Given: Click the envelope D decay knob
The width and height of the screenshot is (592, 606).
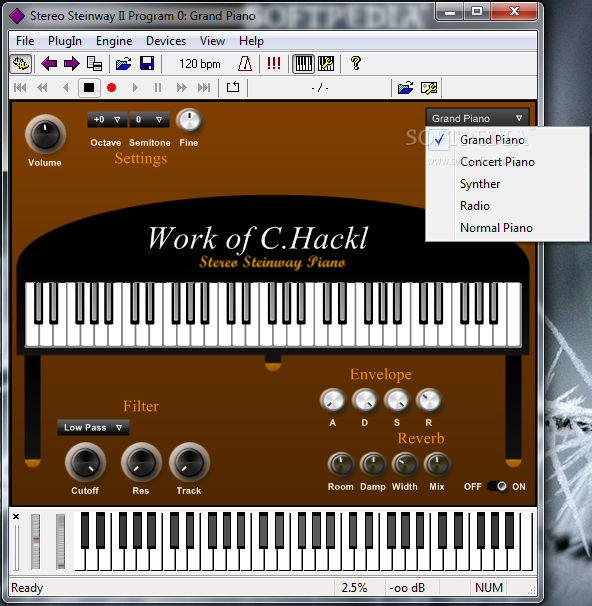Looking at the screenshot, I should click(x=365, y=400).
